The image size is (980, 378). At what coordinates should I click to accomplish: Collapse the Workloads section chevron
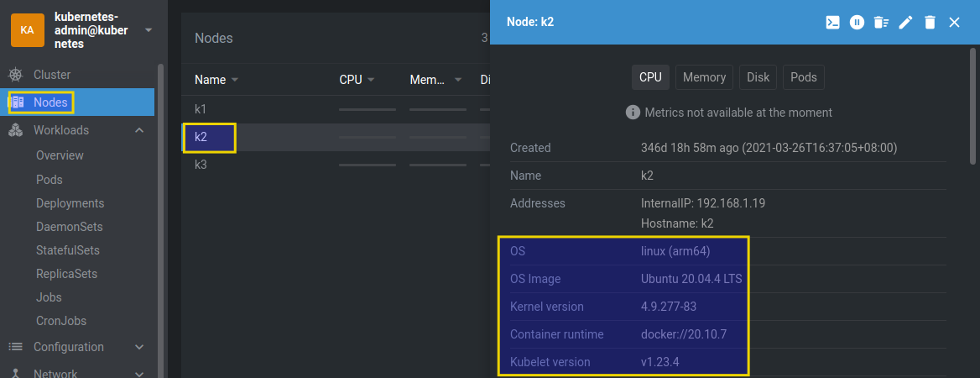tap(139, 130)
